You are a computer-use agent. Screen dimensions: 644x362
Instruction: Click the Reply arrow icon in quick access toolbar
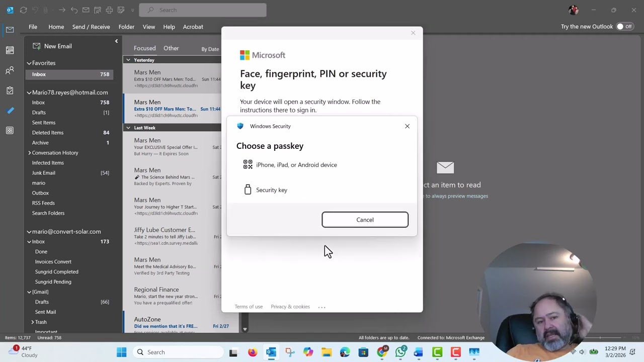[74, 10]
